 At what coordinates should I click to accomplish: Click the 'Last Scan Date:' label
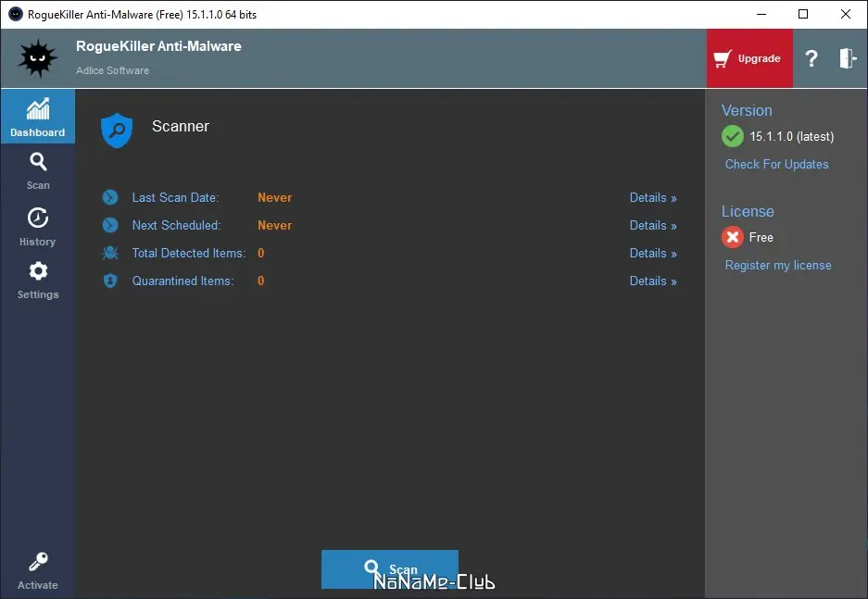click(175, 197)
